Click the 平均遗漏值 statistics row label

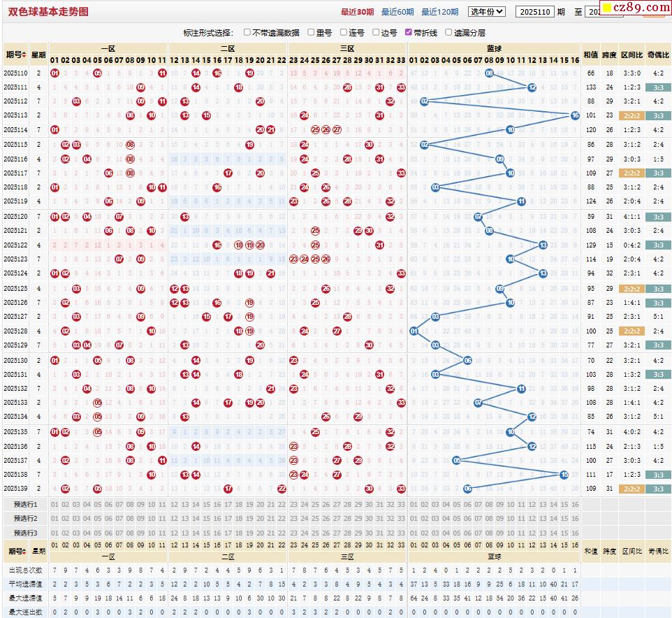(25, 584)
